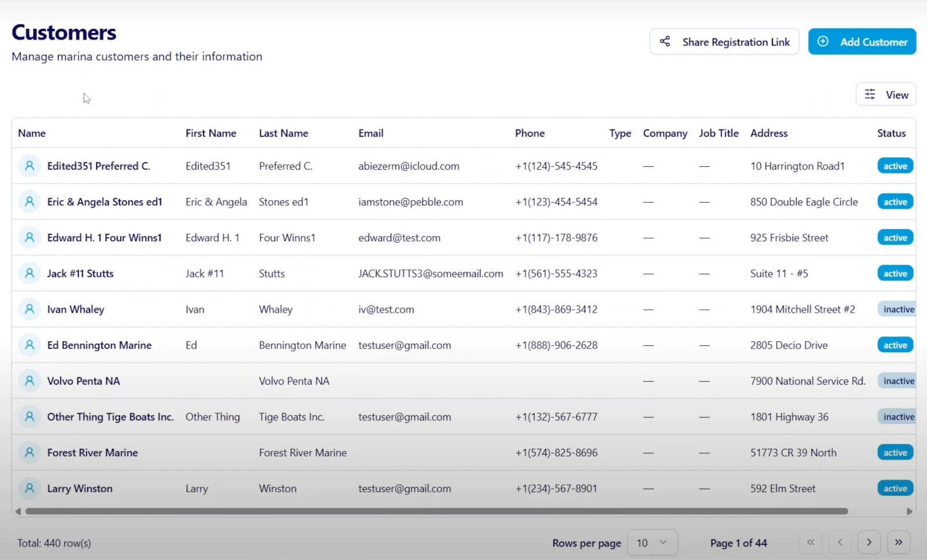Sort by the Email column header
Viewport: 927px width, 560px height.
point(371,133)
